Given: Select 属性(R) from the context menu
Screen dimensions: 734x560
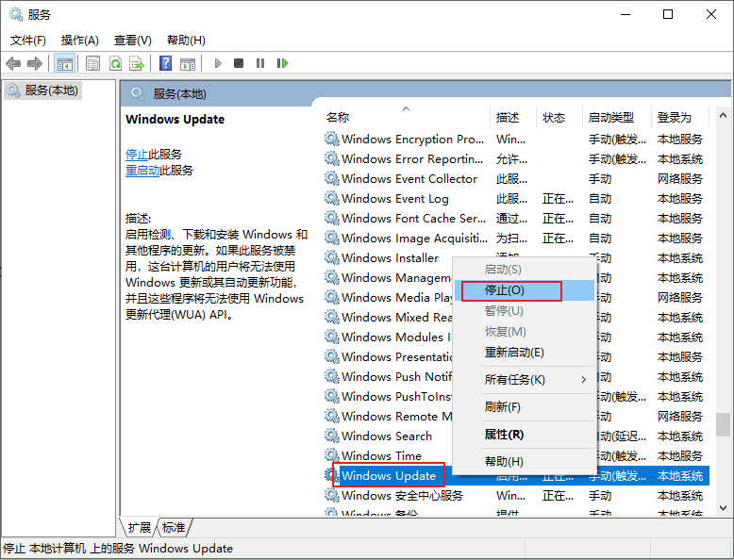Looking at the screenshot, I should click(x=504, y=435).
